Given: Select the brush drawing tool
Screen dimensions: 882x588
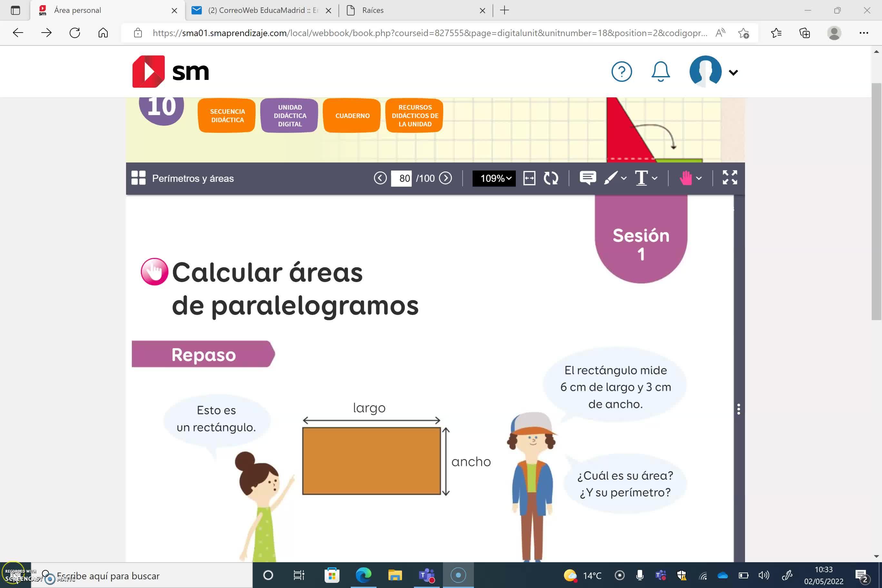Looking at the screenshot, I should 611,178.
